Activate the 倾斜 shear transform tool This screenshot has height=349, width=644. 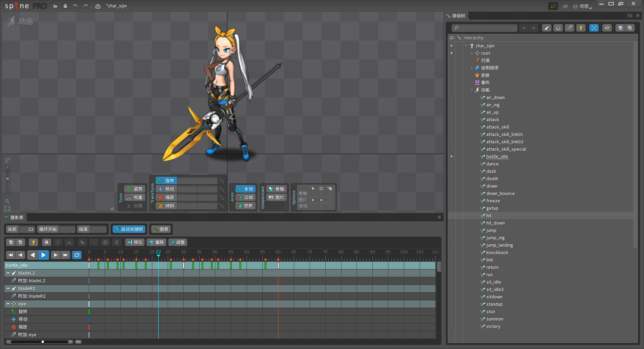tap(166, 206)
